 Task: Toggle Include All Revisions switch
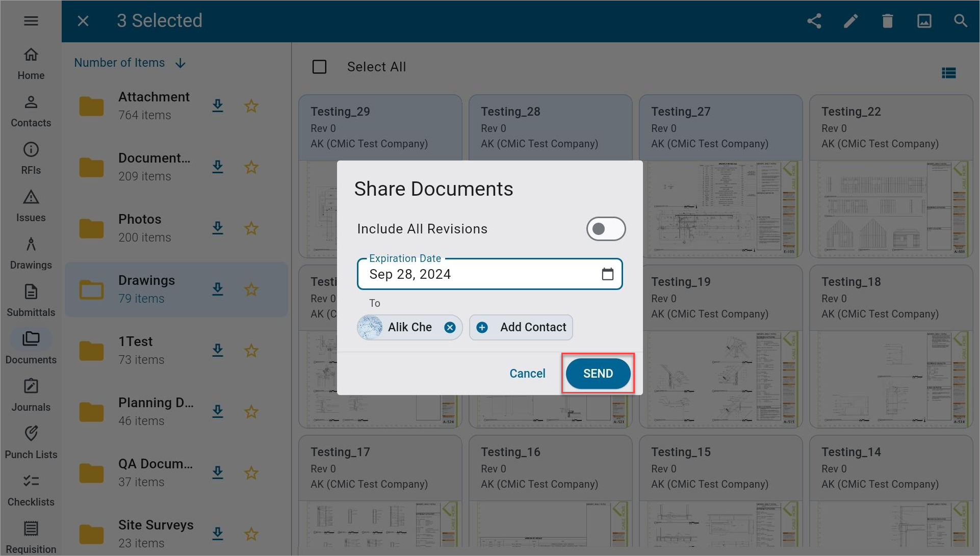click(606, 229)
